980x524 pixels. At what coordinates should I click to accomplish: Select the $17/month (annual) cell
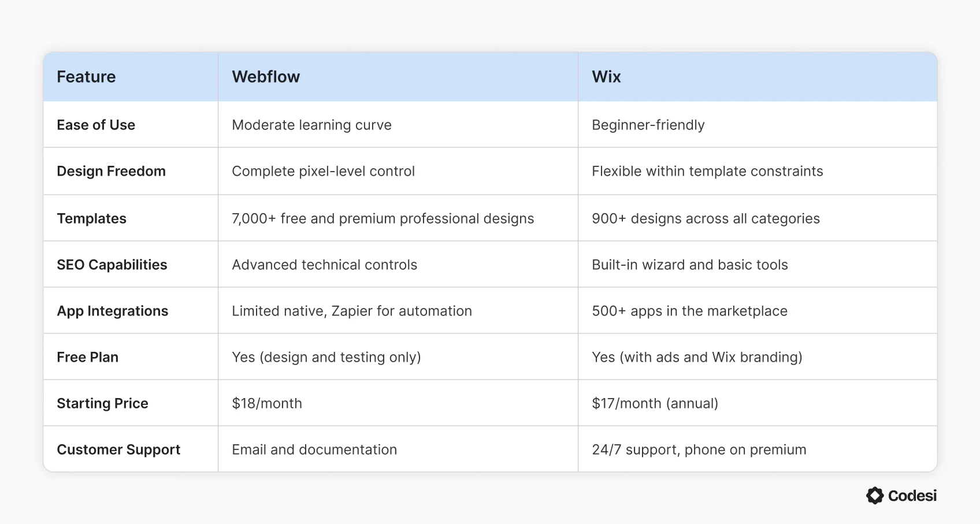(655, 403)
